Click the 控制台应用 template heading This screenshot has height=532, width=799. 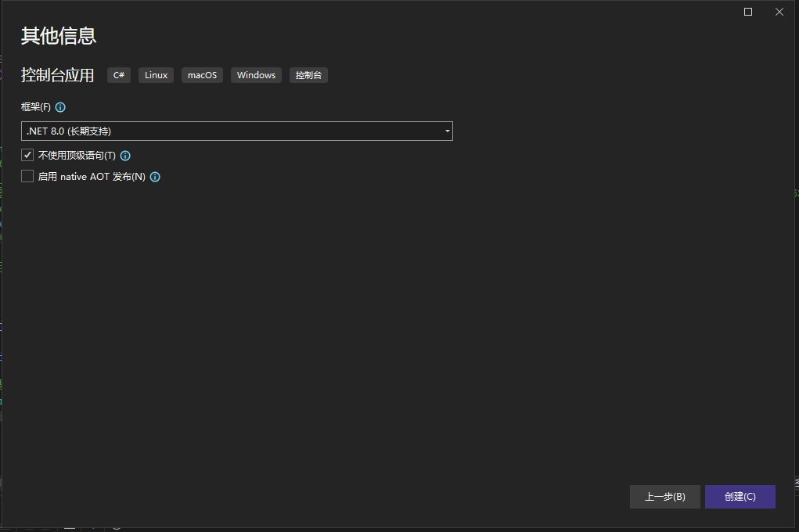pyautogui.click(x=57, y=75)
